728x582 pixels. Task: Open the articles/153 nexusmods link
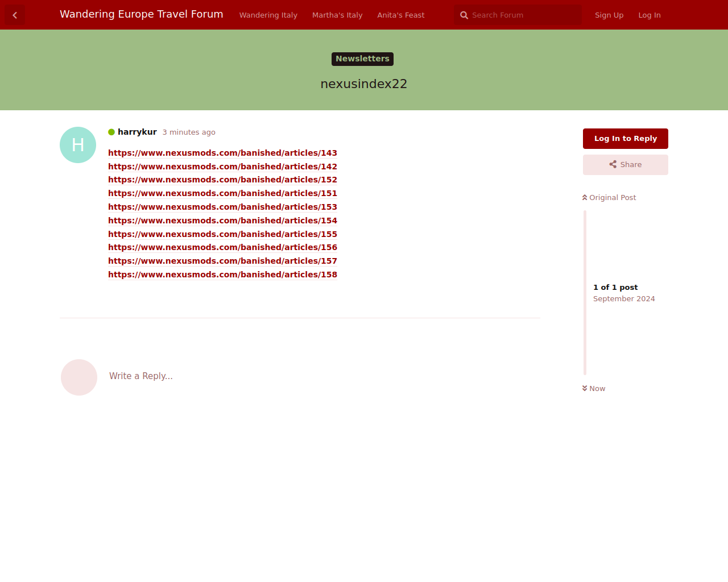point(222,207)
